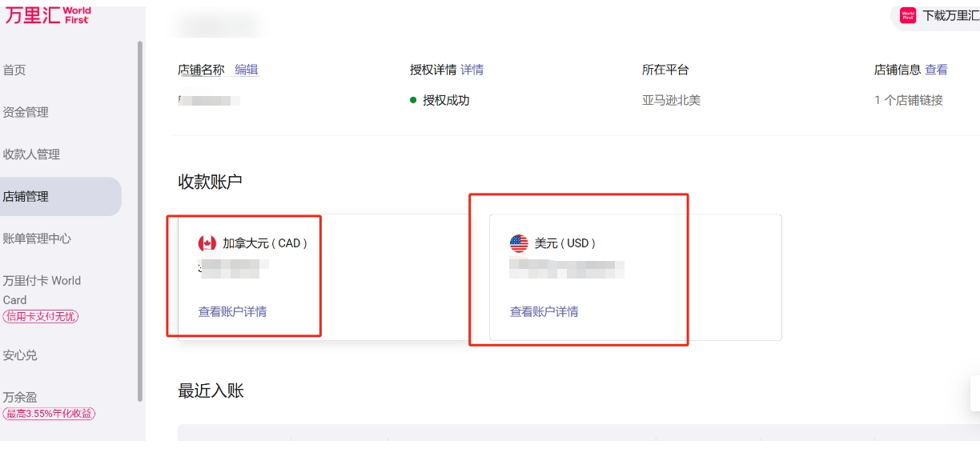This screenshot has height=449, width=980.
Task: Open 账单管理中心 menu item
Action: pos(37,238)
